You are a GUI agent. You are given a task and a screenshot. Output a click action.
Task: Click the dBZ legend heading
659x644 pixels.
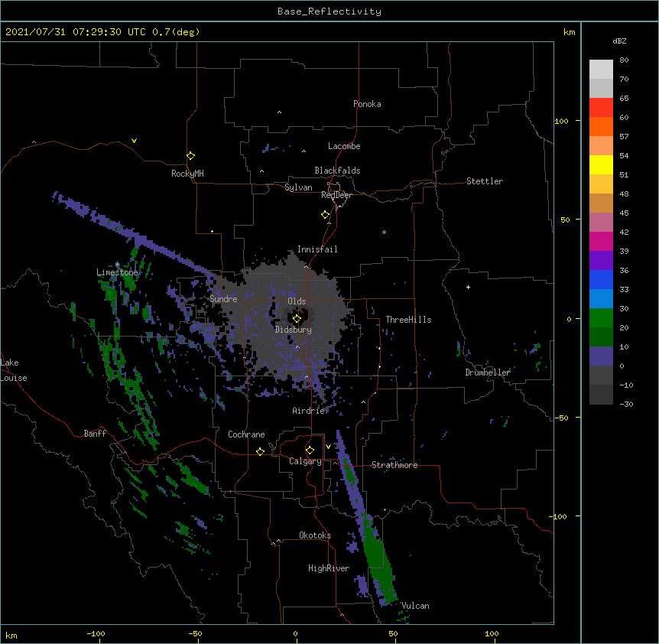619,41
